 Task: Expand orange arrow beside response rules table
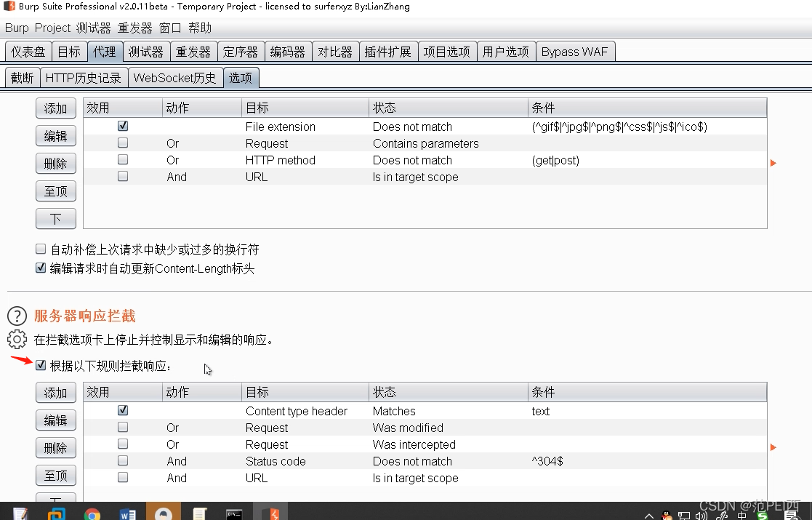tap(773, 447)
